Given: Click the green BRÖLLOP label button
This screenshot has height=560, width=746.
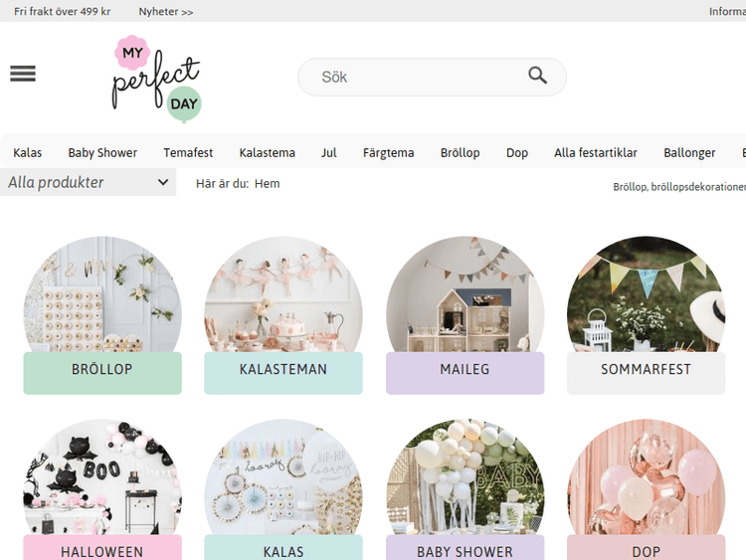Looking at the screenshot, I should [102, 370].
